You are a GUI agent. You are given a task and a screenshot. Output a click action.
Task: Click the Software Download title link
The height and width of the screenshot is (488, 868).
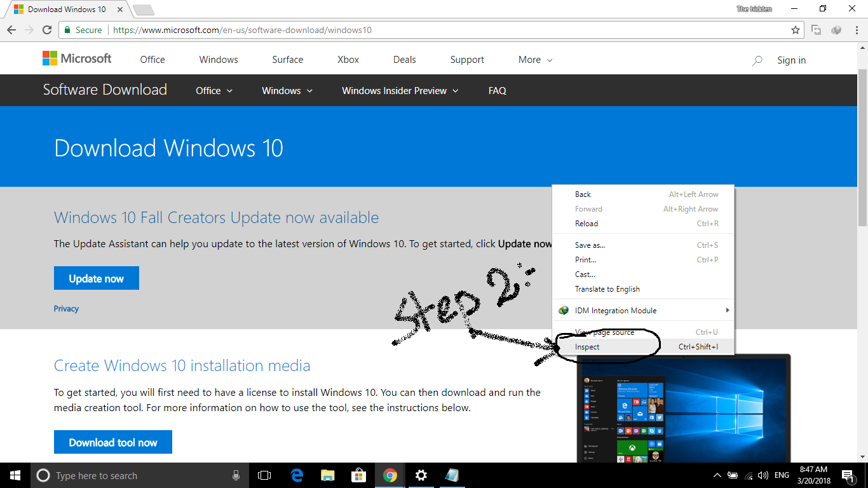[x=105, y=90]
